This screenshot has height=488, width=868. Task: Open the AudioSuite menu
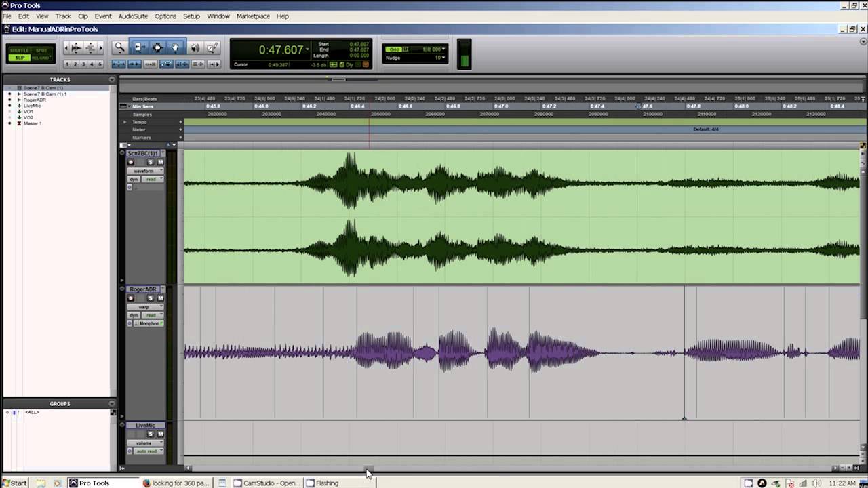pyautogui.click(x=133, y=16)
